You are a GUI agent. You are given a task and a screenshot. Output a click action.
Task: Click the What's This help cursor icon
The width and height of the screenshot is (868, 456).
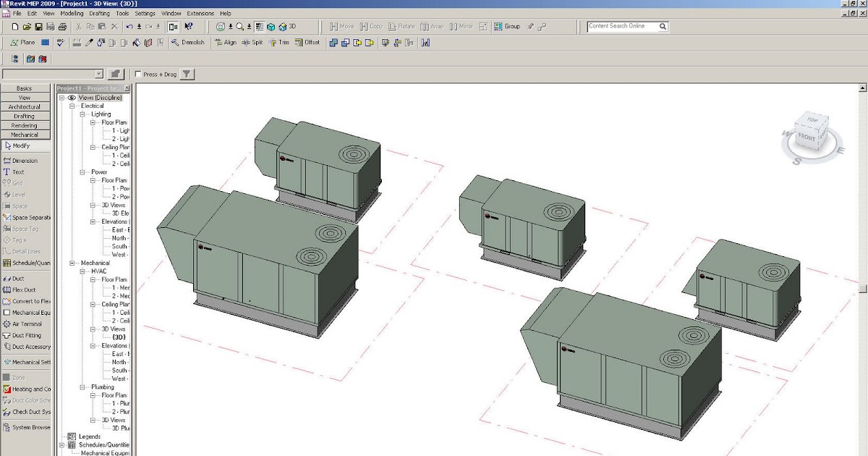pyautogui.click(x=189, y=27)
